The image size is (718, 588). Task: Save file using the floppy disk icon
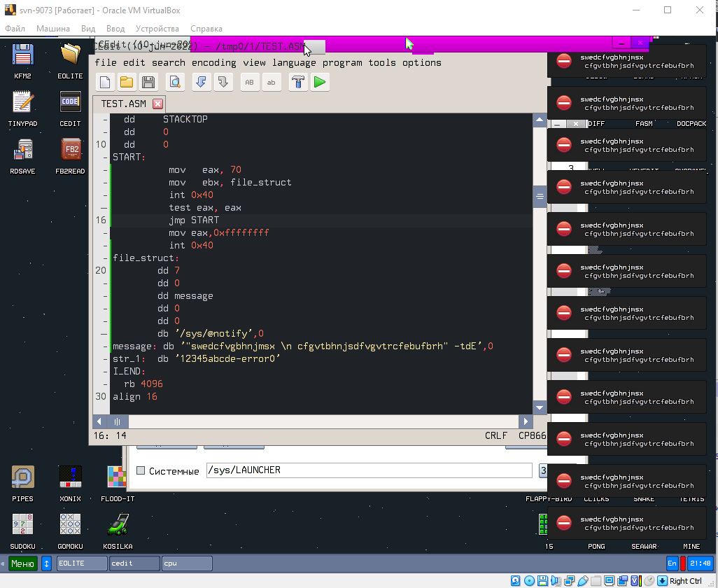(x=148, y=83)
